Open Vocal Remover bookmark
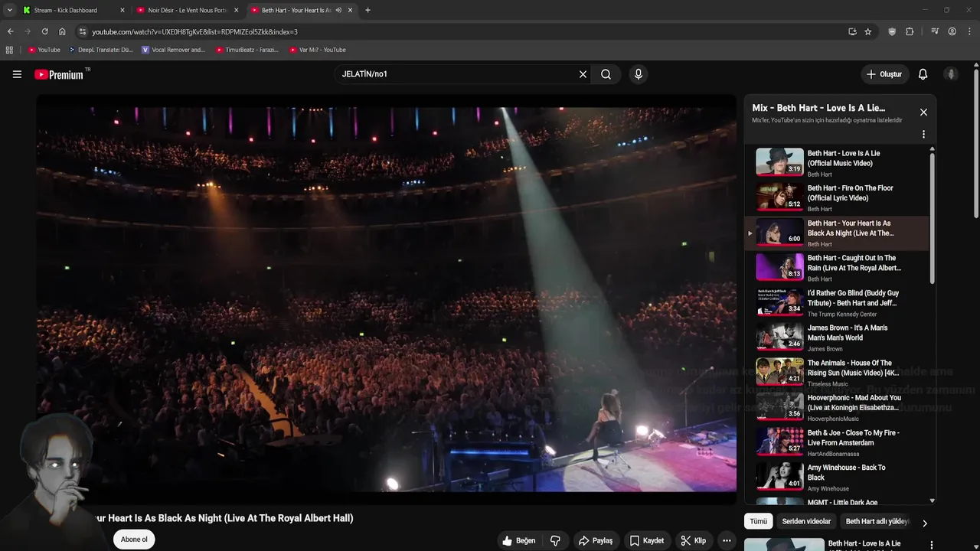The width and height of the screenshot is (980, 551). (x=174, y=50)
